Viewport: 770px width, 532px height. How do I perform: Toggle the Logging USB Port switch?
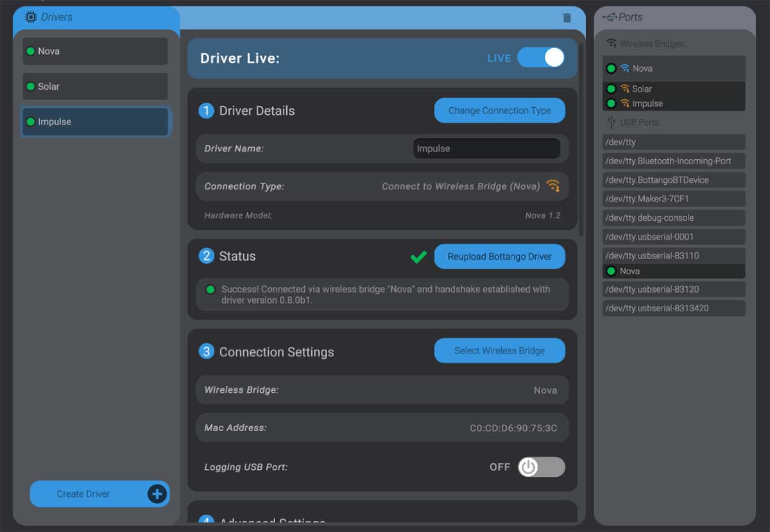click(x=542, y=467)
